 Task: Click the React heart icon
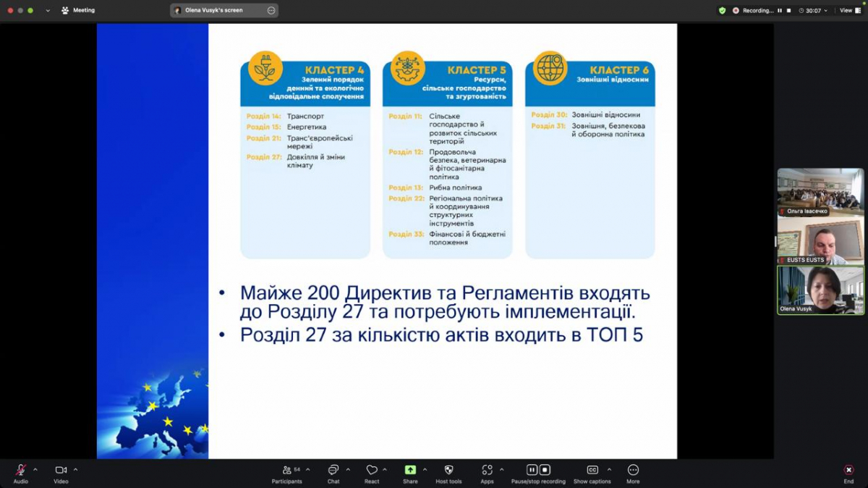tap(372, 471)
